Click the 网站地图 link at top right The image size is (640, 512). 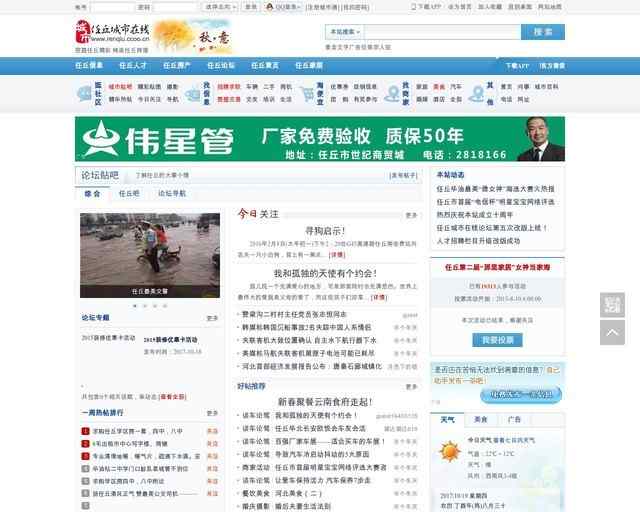(549, 7)
